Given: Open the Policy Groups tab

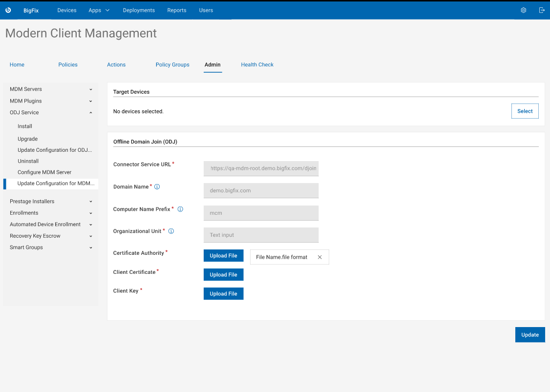Looking at the screenshot, I should pyautogui.click(x=172, y=64).
